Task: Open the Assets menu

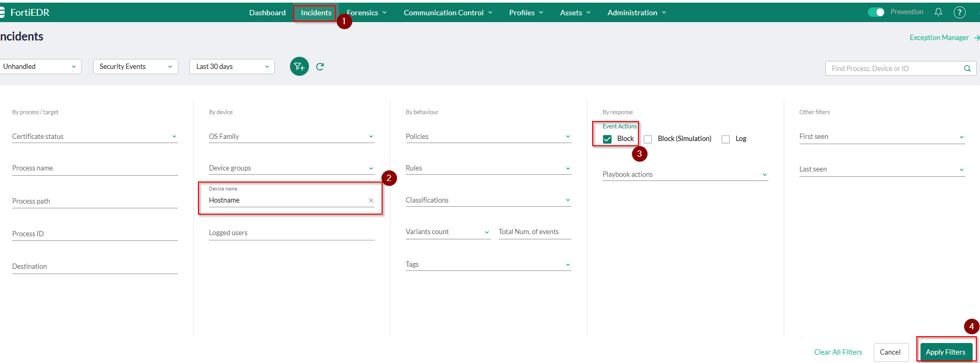Action: tap(575, 13)
